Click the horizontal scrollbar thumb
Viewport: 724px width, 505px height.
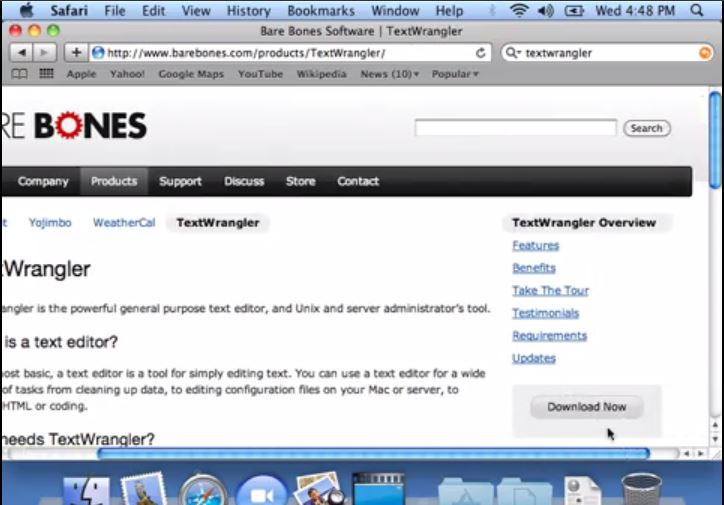[x=373, y=454]
